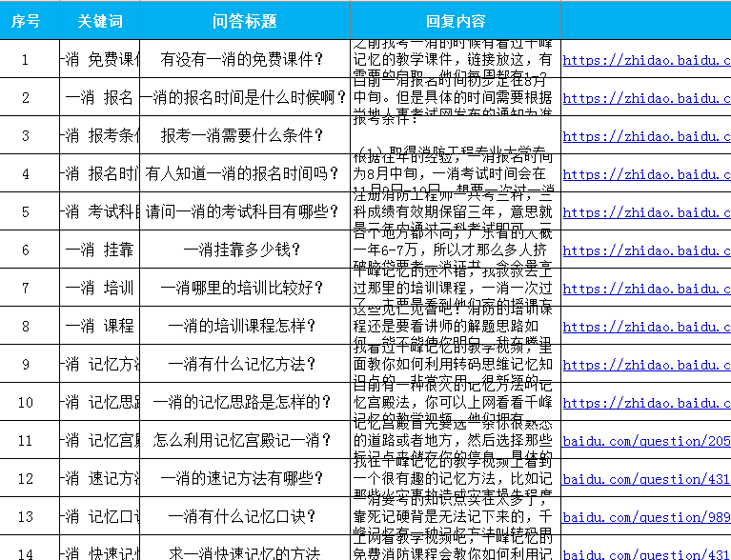Select sequence number cell 13
This screenshot has height=560, width=731.
30,516
